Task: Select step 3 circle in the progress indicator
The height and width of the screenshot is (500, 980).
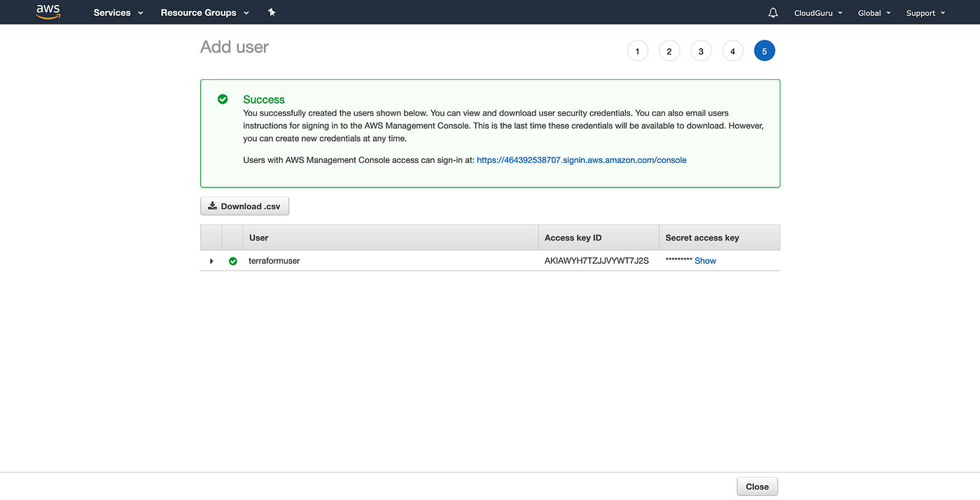Action: point(701,50)
